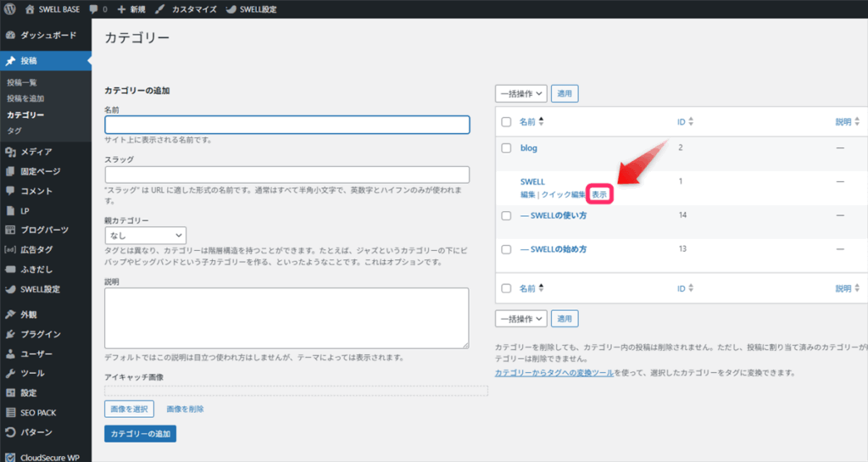Click the 設定 settings icon
The image size is (868, 462).
click(10, 392)
